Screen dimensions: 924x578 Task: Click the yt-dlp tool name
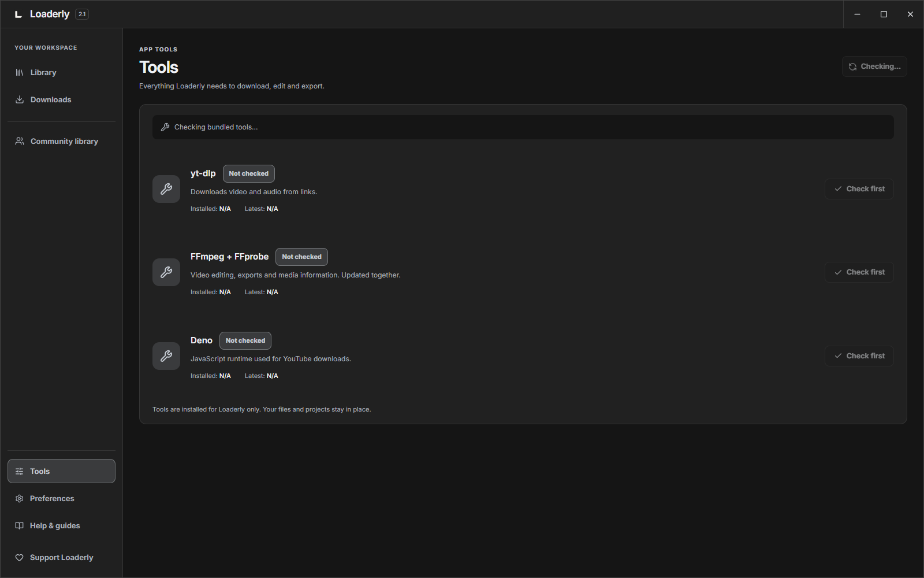pyautogui.click(x=203, y=173)
